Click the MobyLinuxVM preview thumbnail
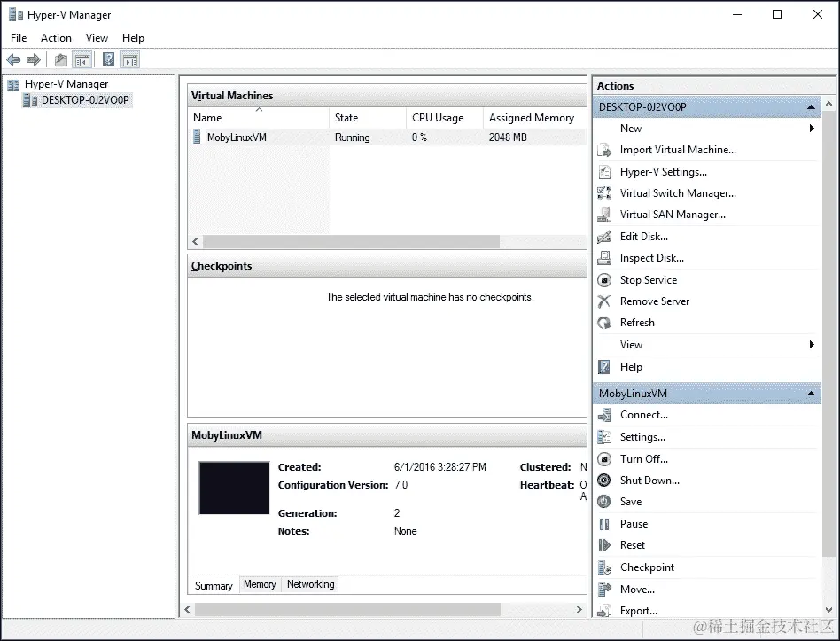840x641 pixels. click(x=234, y=487)
